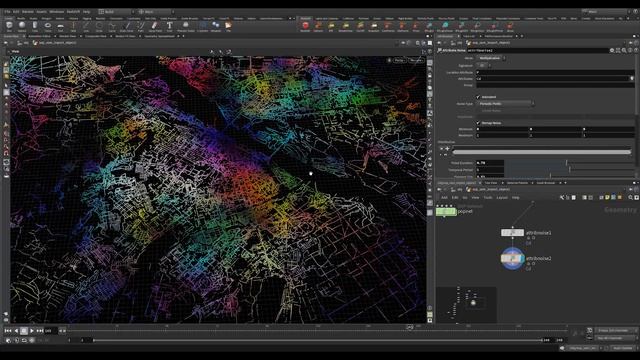The height and width of the screenshot is (360, 640).
Task: Select the Metaball shelf tool
Action: tap(216, 27)
